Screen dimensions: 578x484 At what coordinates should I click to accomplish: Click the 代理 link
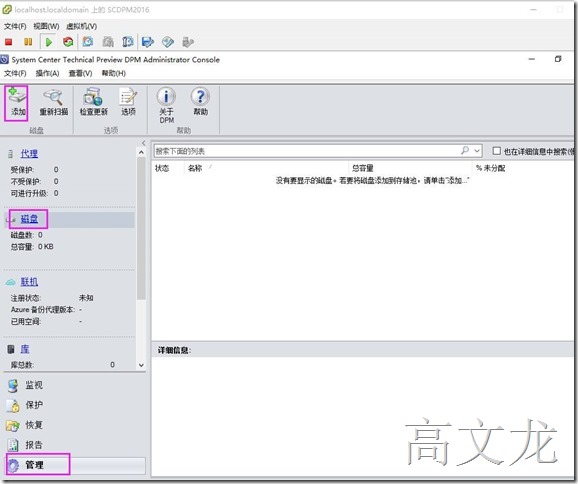[29, 154]
